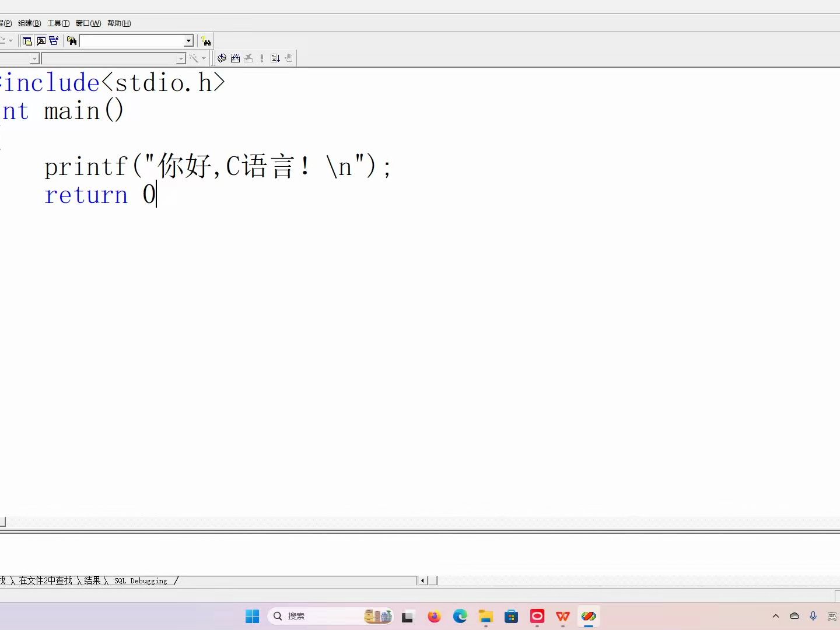
Task: Click the output pane scroll-left arrow
Action: [x=422, y=580]
